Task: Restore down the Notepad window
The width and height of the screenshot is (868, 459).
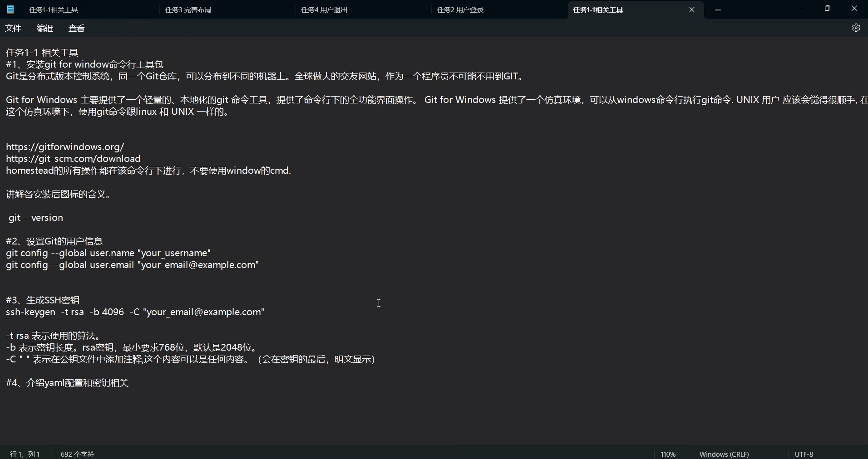Action: (x=827, y=8)
